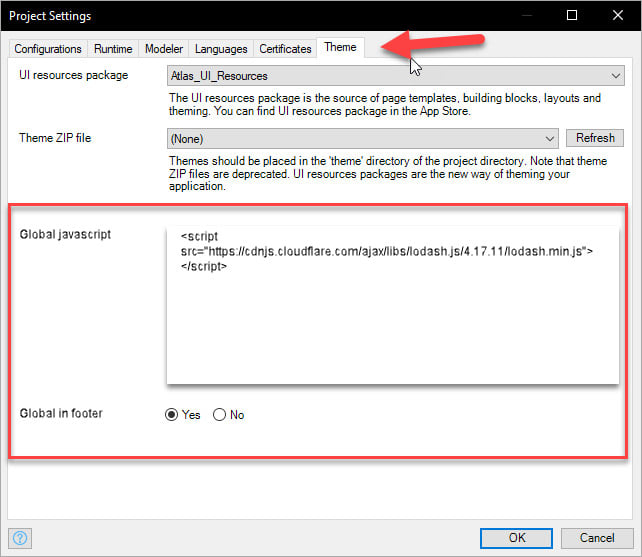The width and height of the screenshot is (642, 557).
Task: Click the 'Global javascript' label
Action: tap(65, 234)
